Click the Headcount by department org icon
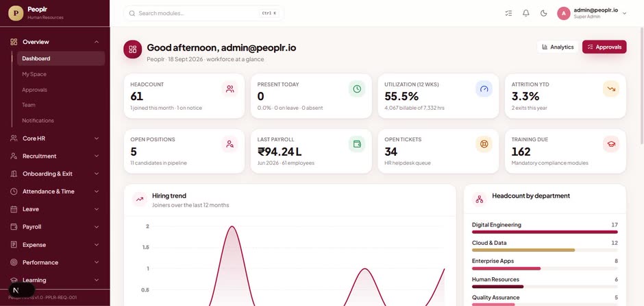The image size is (644, 306). pyautogui.click(x=480, y=200)
